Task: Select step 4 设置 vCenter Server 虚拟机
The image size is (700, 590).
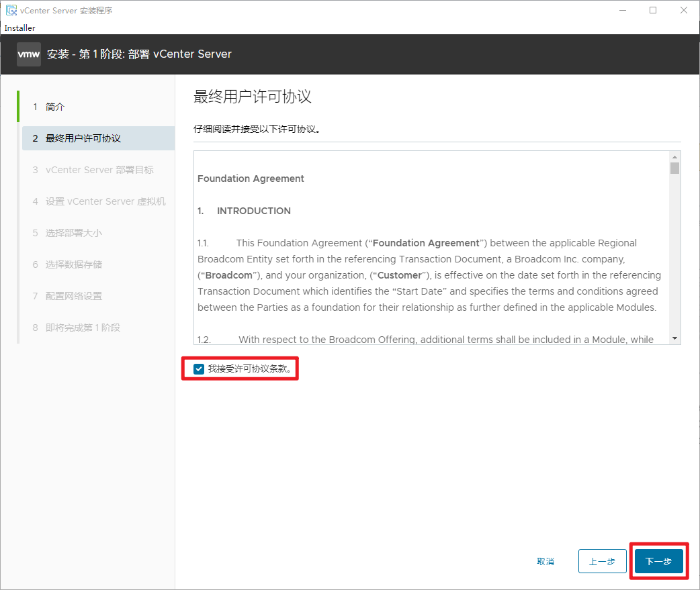Action: pos(105,201)
